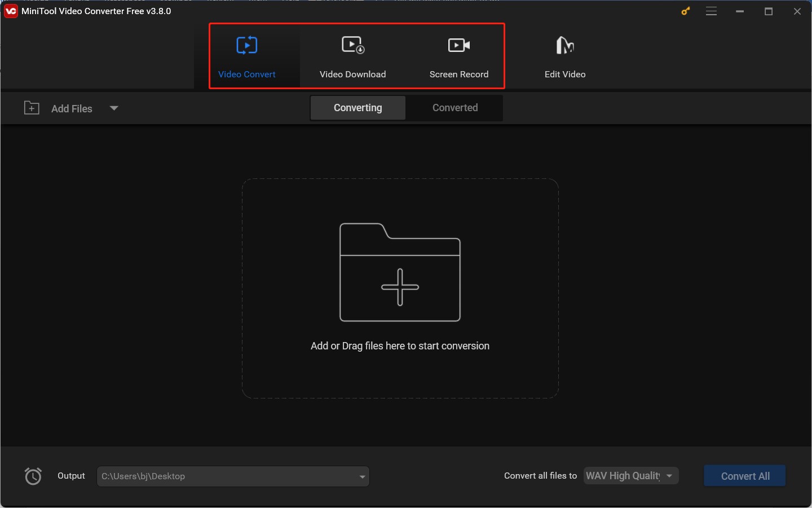Click the Add Files folder icon

click(32, 108)
